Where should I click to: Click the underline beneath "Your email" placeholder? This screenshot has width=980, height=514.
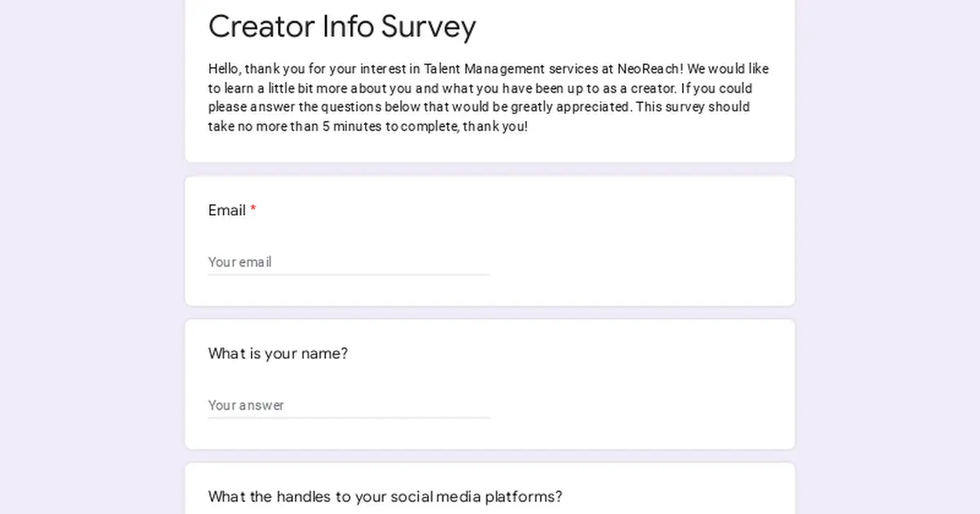348,275
